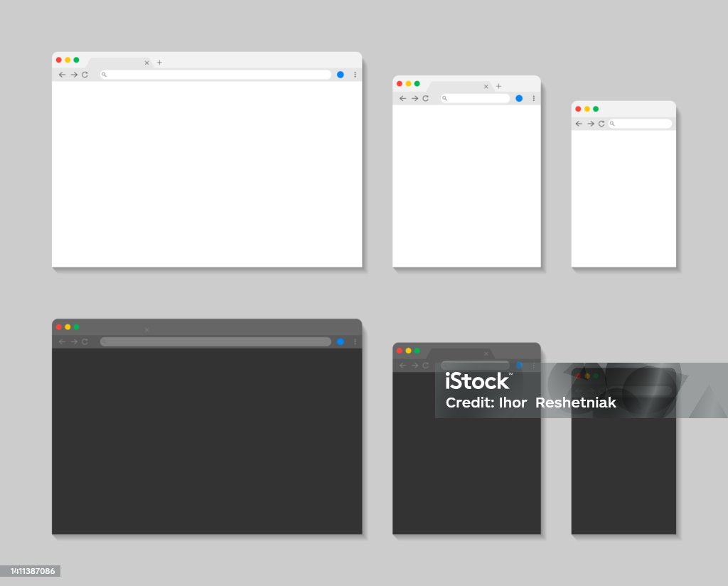The width and height of the screenshot is (728, 586).
Task: Select the open tab in large light browser
Action: coord(119,63)
